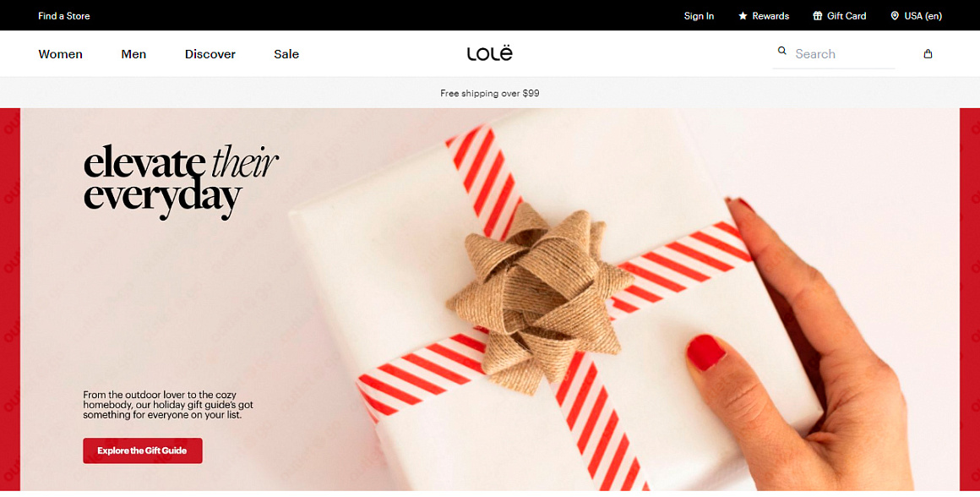Open the Women menu

point(61,54)
